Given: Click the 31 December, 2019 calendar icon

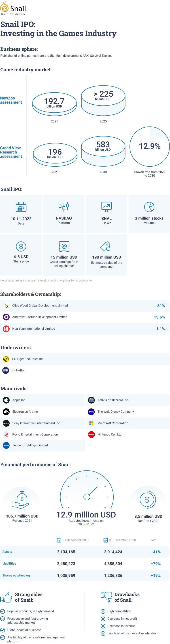Looking at the screenshot, I should [59, 540].
